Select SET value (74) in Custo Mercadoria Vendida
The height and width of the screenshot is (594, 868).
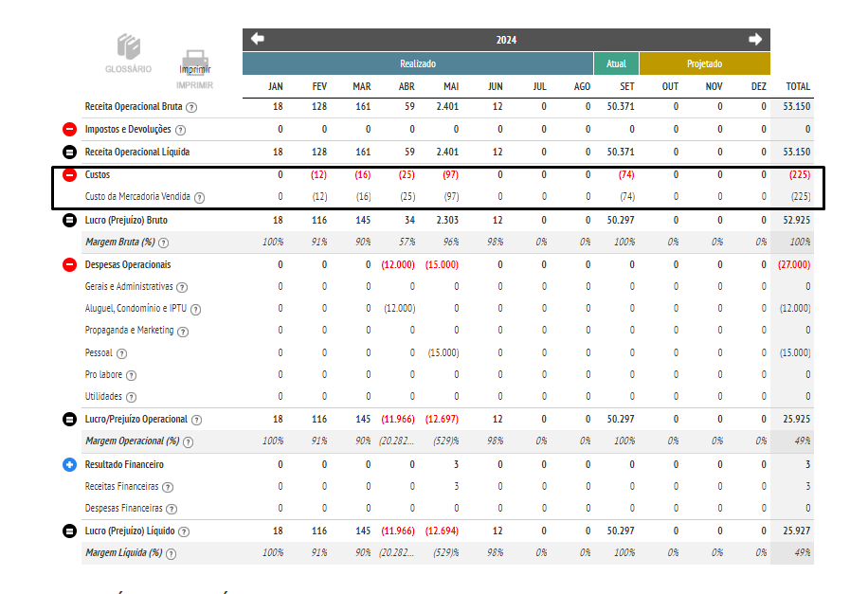626,196
